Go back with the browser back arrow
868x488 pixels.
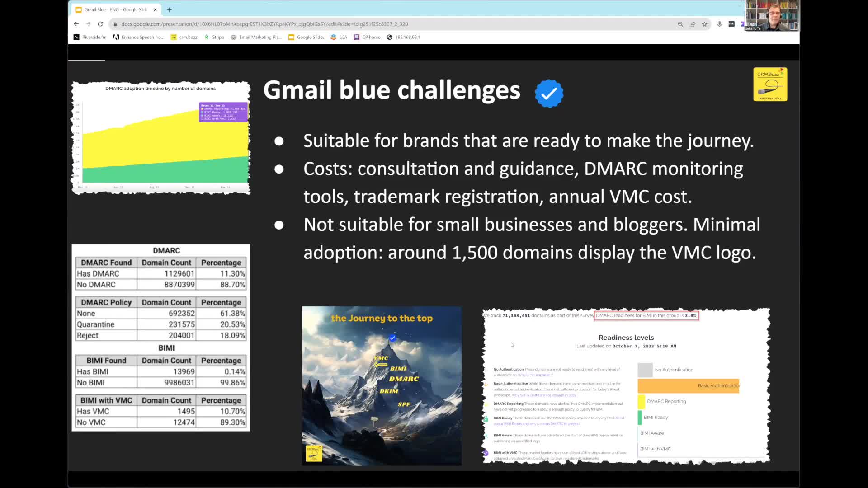(x=76, y=24)
